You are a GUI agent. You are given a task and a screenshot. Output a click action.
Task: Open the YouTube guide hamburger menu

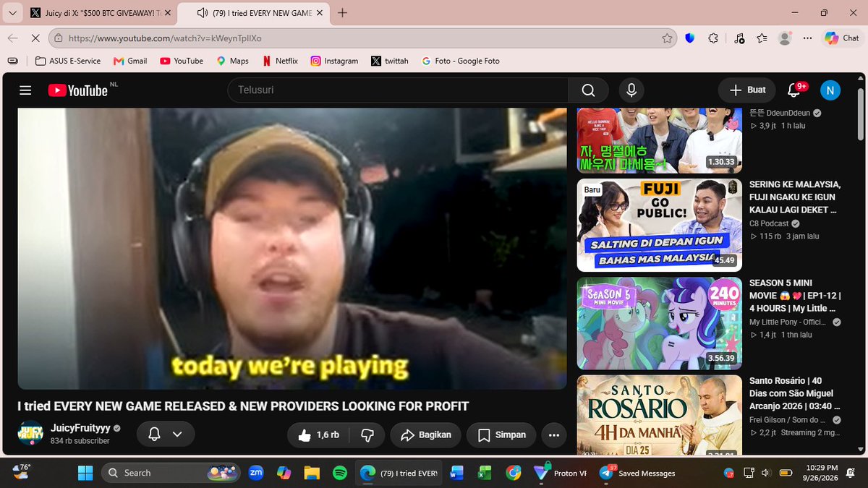point(25,90)
